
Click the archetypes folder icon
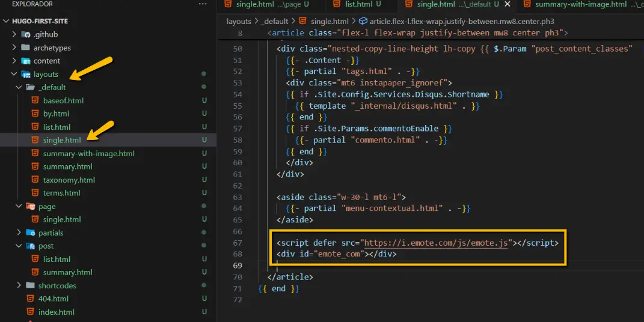(26, 47)
